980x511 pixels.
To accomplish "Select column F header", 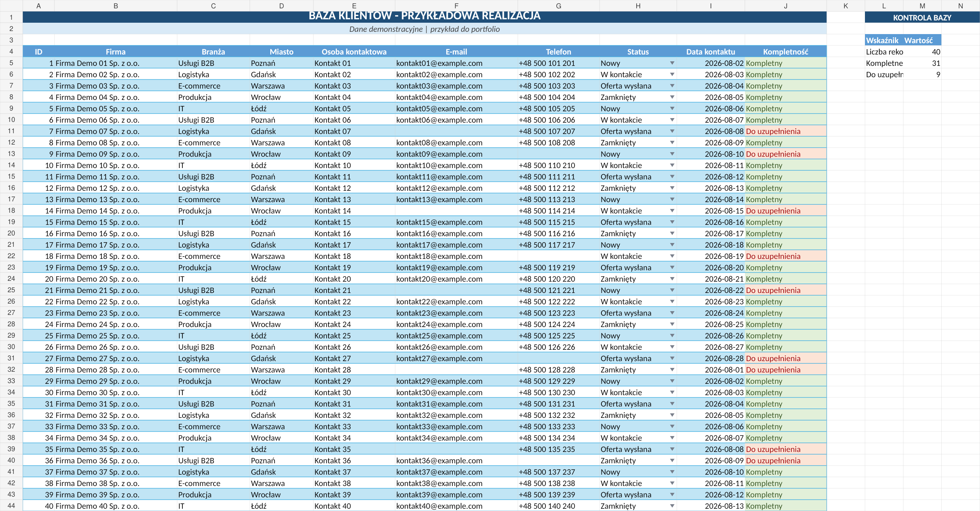I will pos(456,6).
